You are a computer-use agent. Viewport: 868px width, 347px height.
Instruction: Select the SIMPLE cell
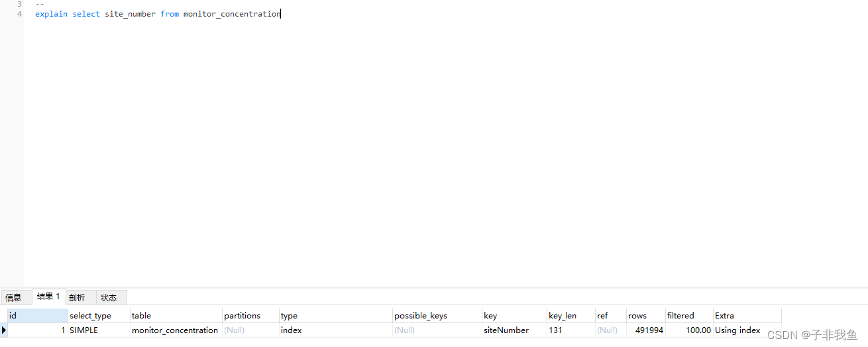(x=99, y=330)
